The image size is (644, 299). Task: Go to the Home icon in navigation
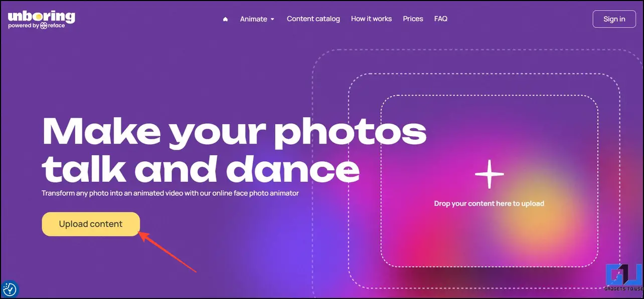pyautogui.click(x=225, y=19)
